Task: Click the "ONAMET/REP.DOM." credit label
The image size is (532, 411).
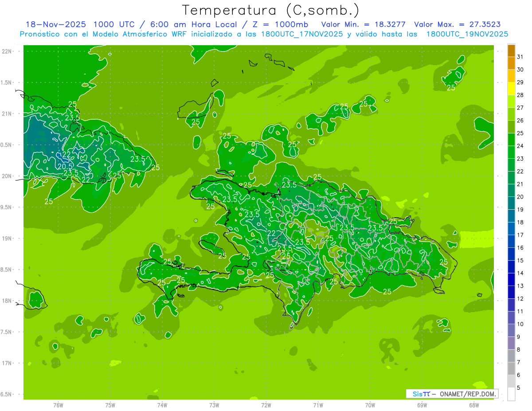Action: pos(468,394)
